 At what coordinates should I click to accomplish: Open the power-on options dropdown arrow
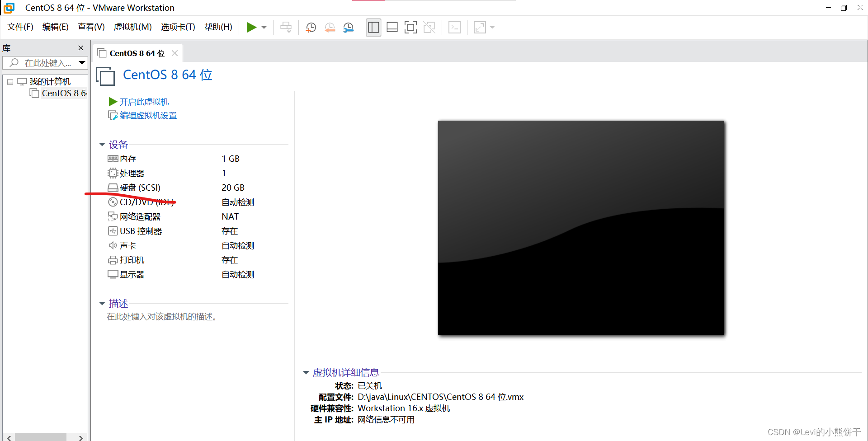tap(264, 28)
